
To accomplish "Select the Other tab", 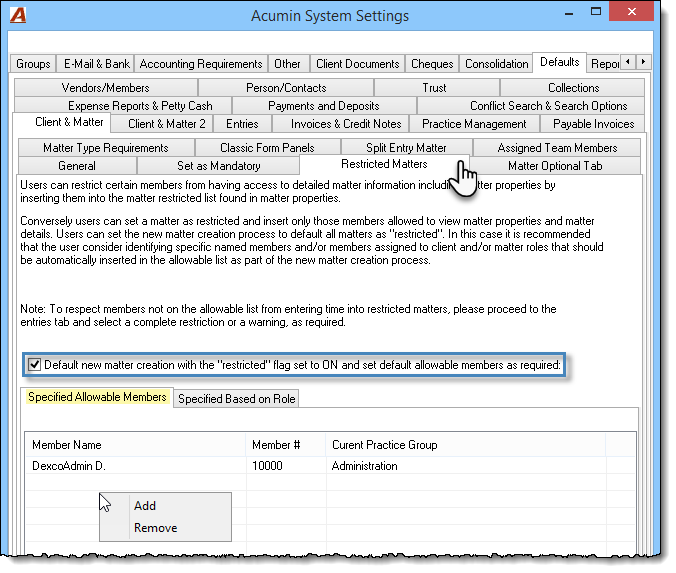I will coord(287,64).
